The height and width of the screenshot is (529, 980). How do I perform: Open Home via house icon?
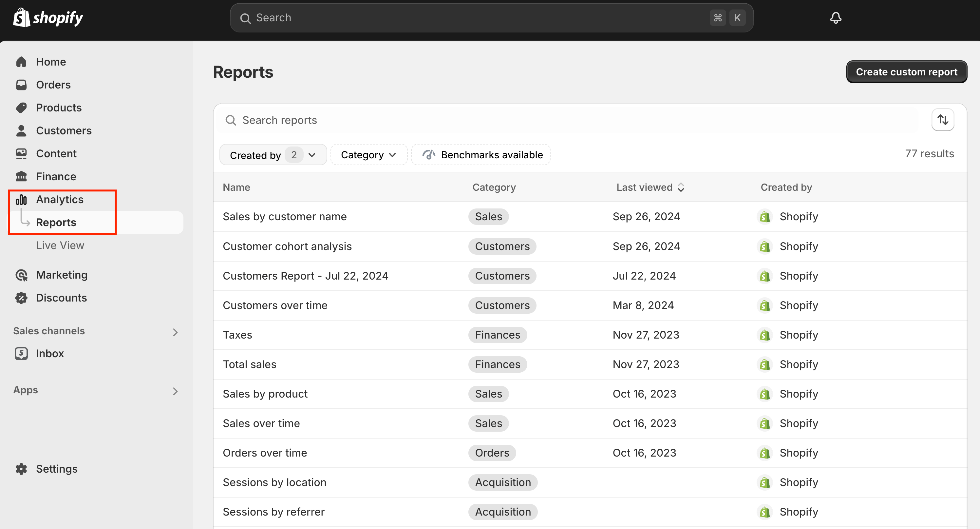(21, 62)
